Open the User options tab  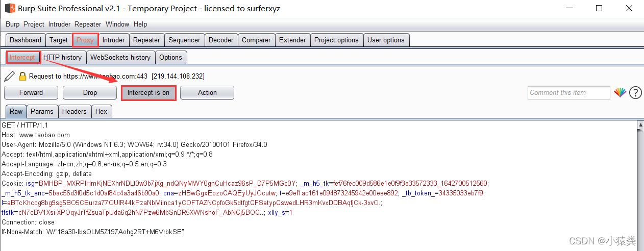[x=386, y=40]
